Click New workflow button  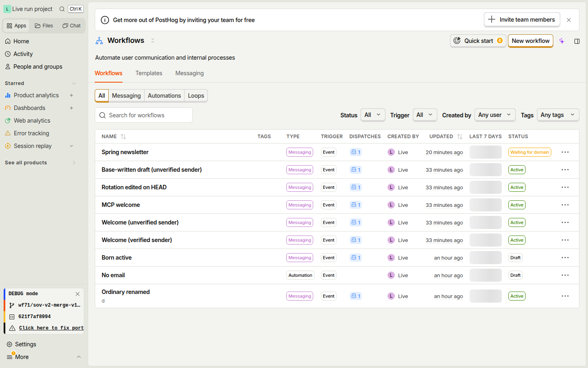click(x=530, y=41)
